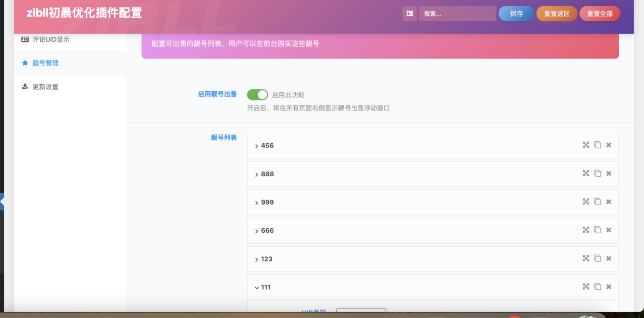This screenshot has width=644, height=318.
Task: Click inside the 搜索 search input field
Action: pyautogui.click(x=457, y=13)
